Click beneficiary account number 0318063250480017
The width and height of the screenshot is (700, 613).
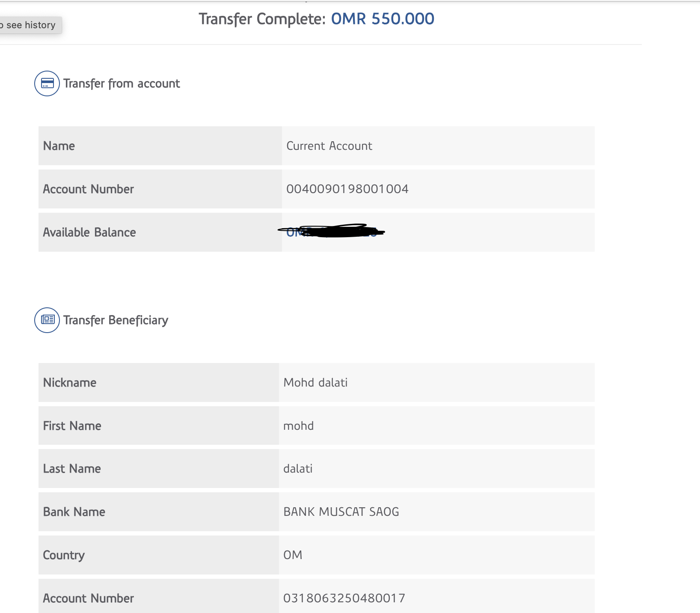pos(344,598)
